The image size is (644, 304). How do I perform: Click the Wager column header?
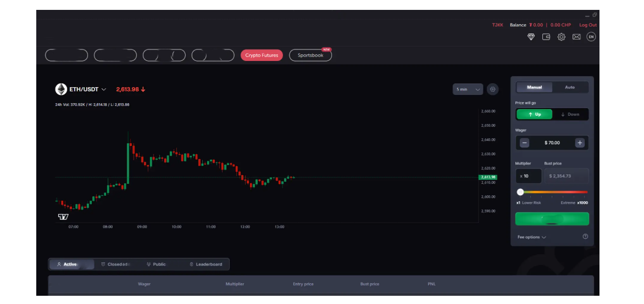[x=144, y=284]
